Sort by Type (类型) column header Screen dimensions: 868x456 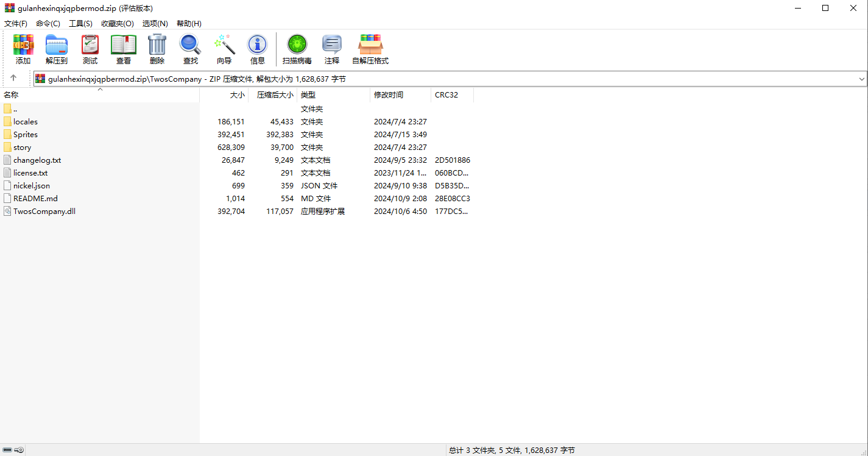click(334, 95)
